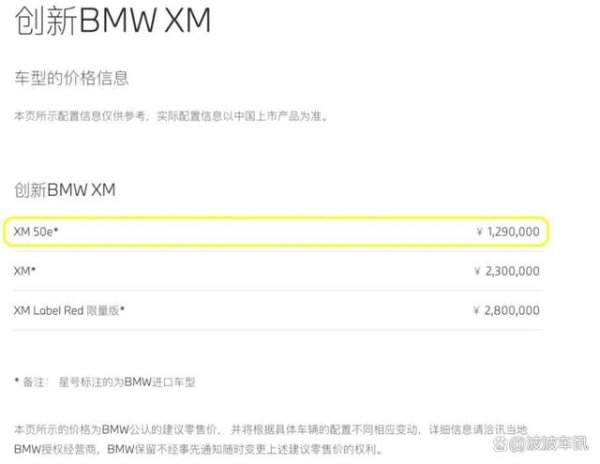Screen dimensions: 600x464
Task: Select the XM 50e* model row
Action: tap(277, 232)
